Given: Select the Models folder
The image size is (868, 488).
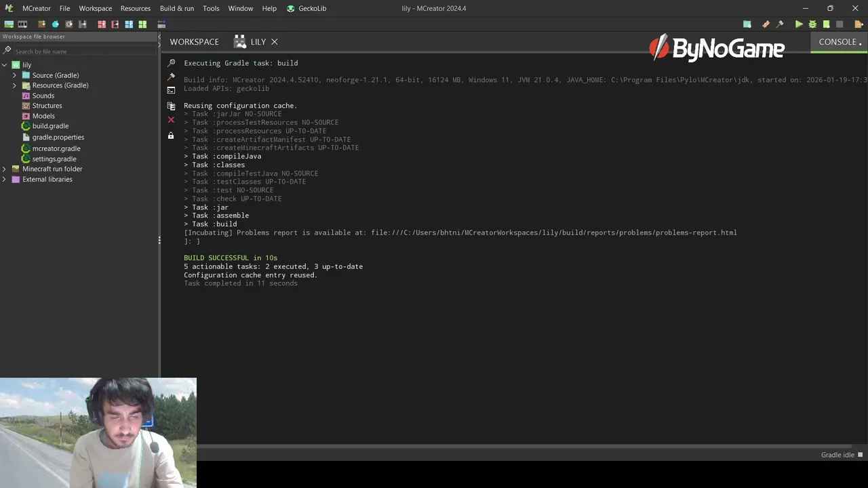Looking at the screenshot, I should [x=43, y=116].
